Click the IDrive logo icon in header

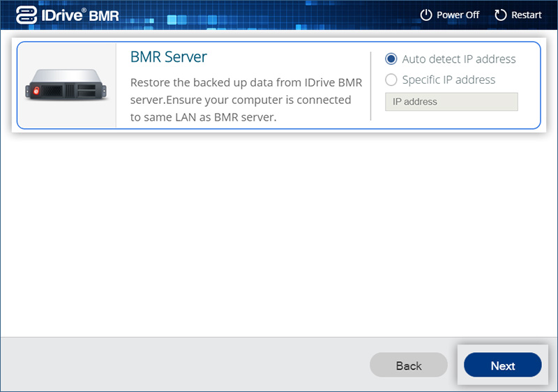click(x=27, y=15)
